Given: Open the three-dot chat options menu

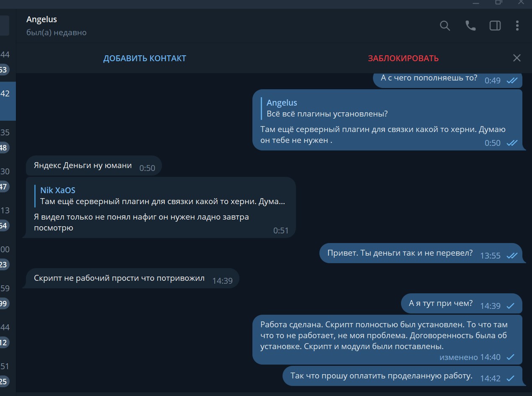Looking at the screenshot, I should pyautogui.click(x=517, y=26).
